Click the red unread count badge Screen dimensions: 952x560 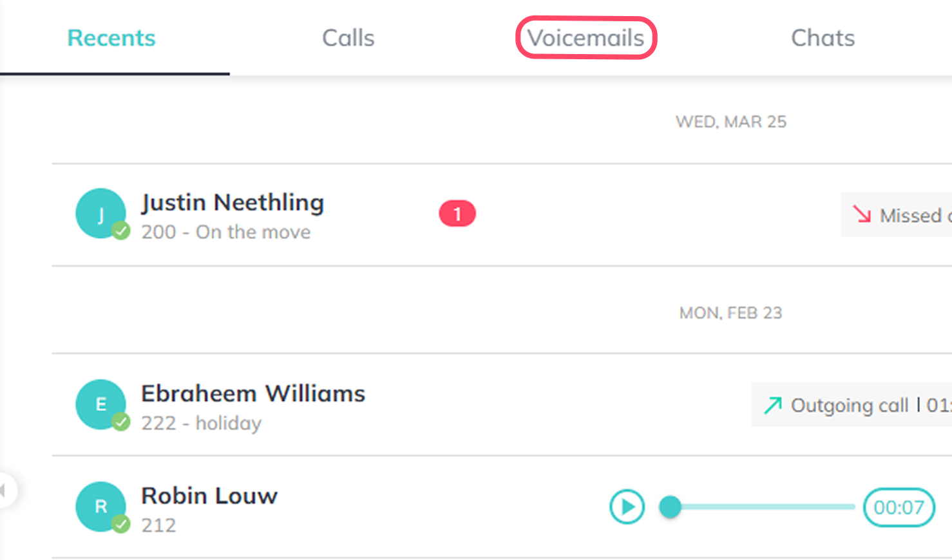pos(457,214)
